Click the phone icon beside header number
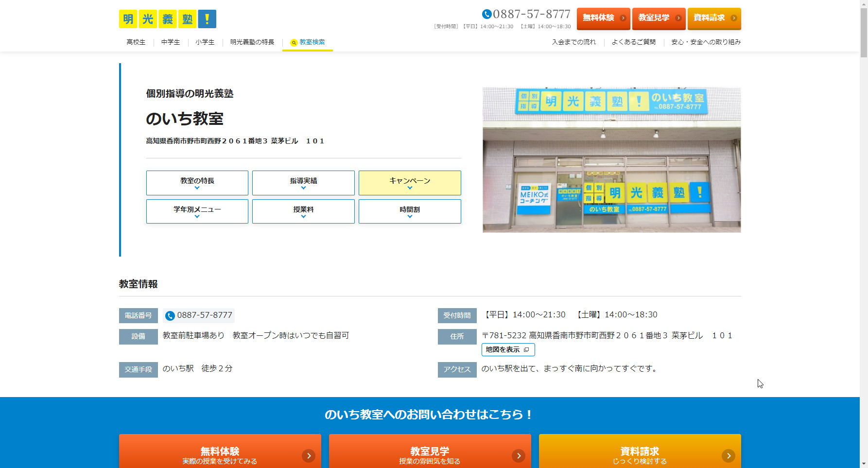 click(486, 14)
